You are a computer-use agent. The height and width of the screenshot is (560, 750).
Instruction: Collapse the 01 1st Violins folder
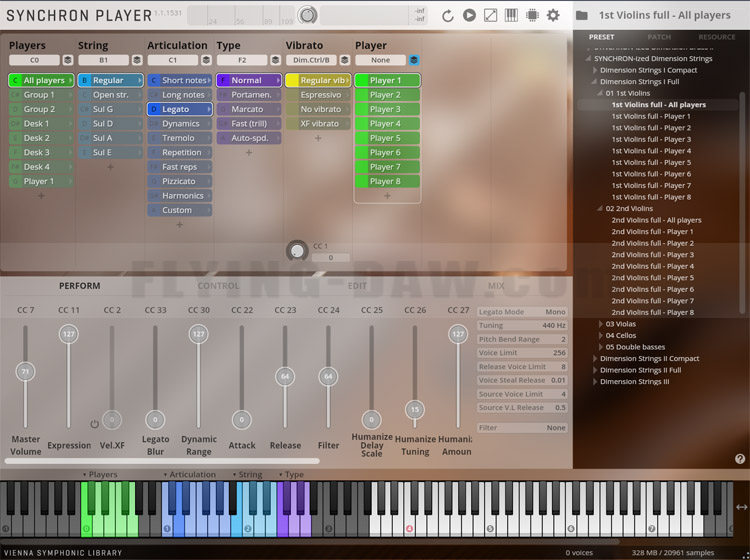[x=600, y=93]
